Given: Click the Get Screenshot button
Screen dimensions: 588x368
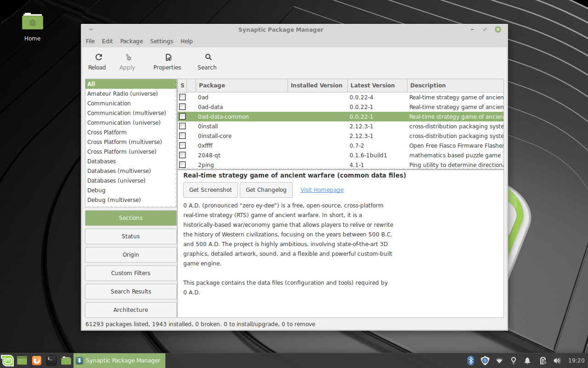Looking at the screenshot, I should tap(210, 190).
